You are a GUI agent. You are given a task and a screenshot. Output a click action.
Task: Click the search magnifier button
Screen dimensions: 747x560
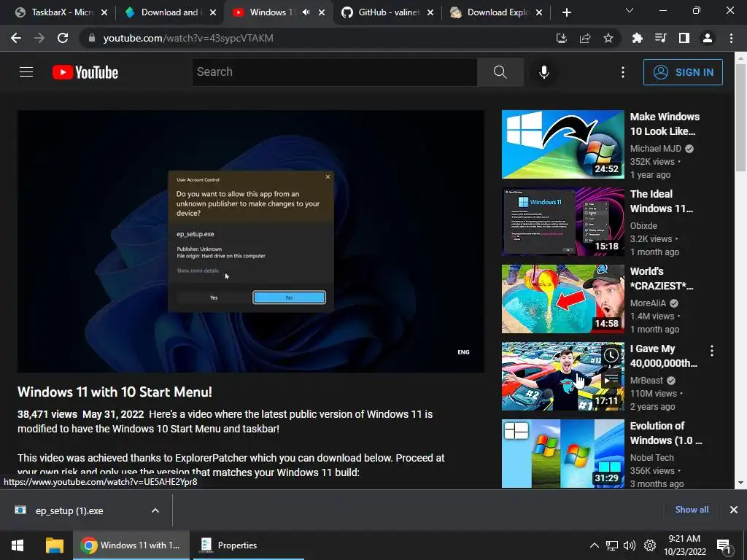pyautogui.click(x=500, y=72)
